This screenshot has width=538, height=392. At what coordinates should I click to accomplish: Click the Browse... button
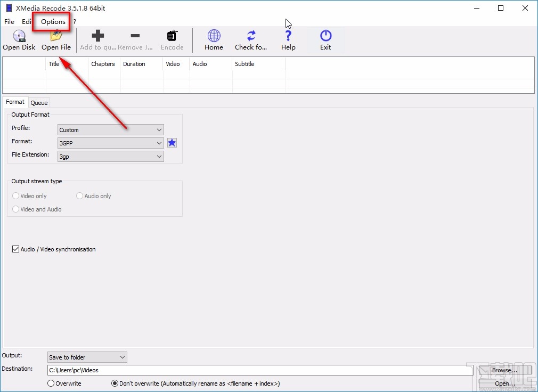tap(504, 370)
